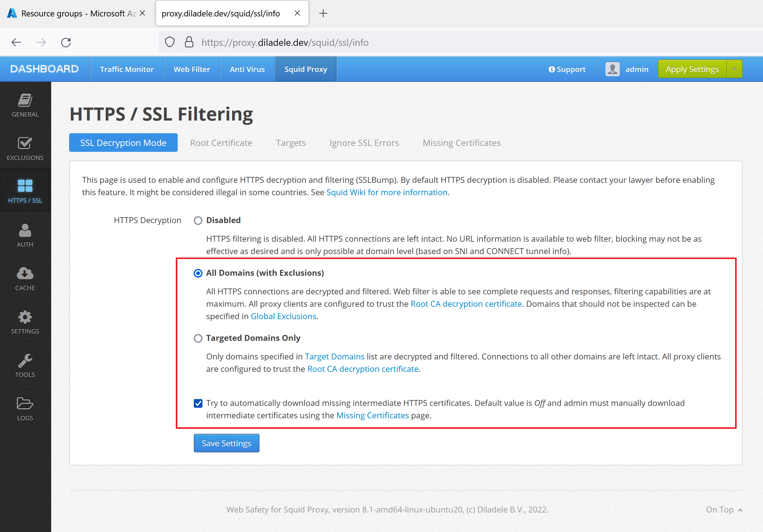Click the browser address bar URL
This screenshot has width=763, height=532.
coord(285,42)
